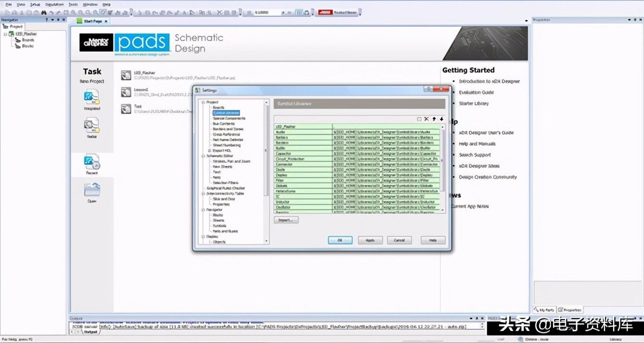This screenshot has height=343, width=644.
Task: Expand the LED_Flasher project in Navigator
Action: pyautogui.click(x=6, y=34)
